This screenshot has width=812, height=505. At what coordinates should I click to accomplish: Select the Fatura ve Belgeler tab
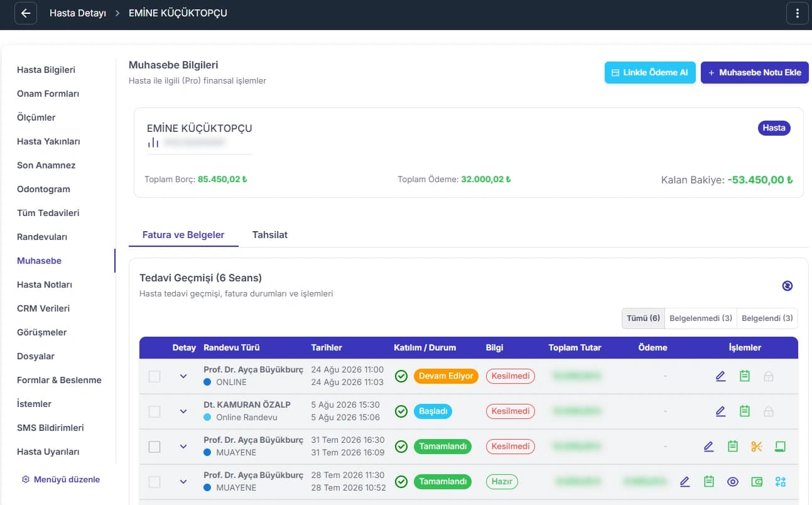(183, 235)
